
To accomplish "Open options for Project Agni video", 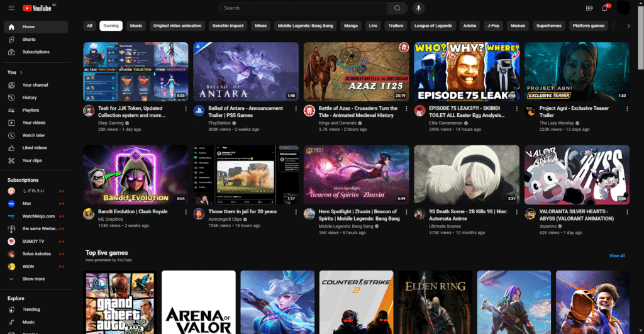I will [627, 109].
